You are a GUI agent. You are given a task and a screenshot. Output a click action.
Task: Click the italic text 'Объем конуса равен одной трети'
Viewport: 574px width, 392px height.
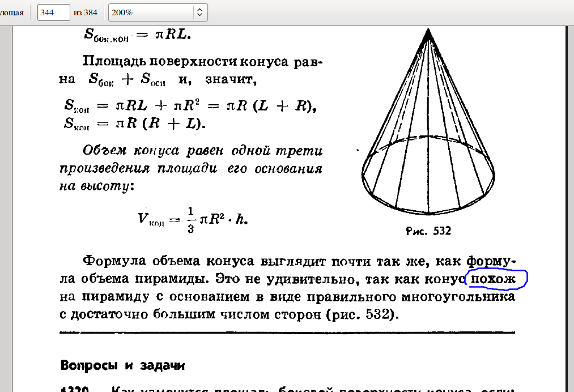tap(202, 151)
